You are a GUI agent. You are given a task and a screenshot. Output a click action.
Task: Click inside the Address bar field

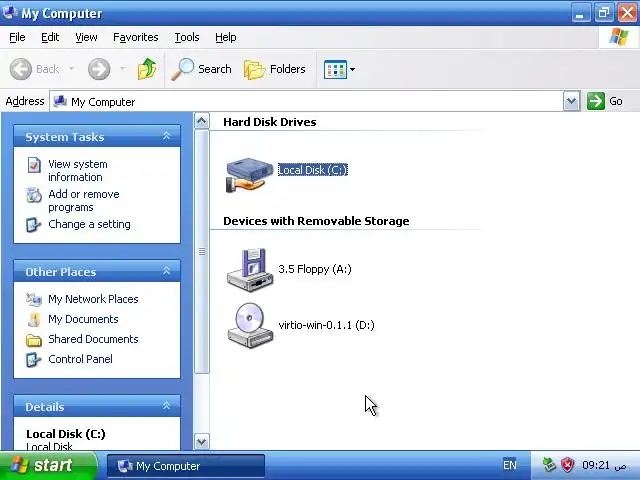tap(307, 101)
